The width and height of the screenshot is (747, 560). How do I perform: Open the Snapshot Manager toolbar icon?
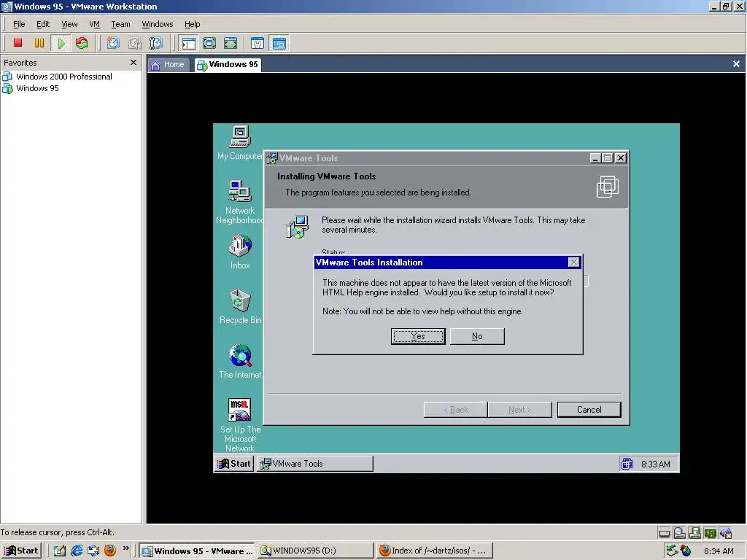156,43
